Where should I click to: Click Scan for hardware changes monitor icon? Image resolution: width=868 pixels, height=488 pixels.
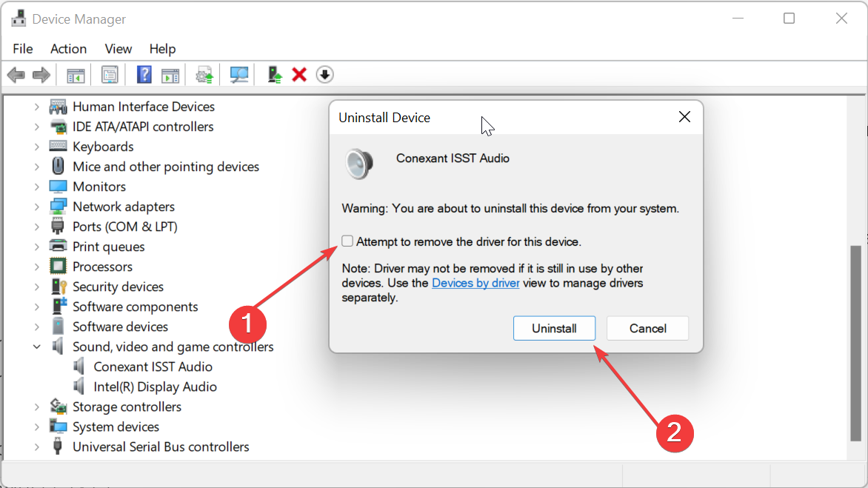[x=239, y=75]
